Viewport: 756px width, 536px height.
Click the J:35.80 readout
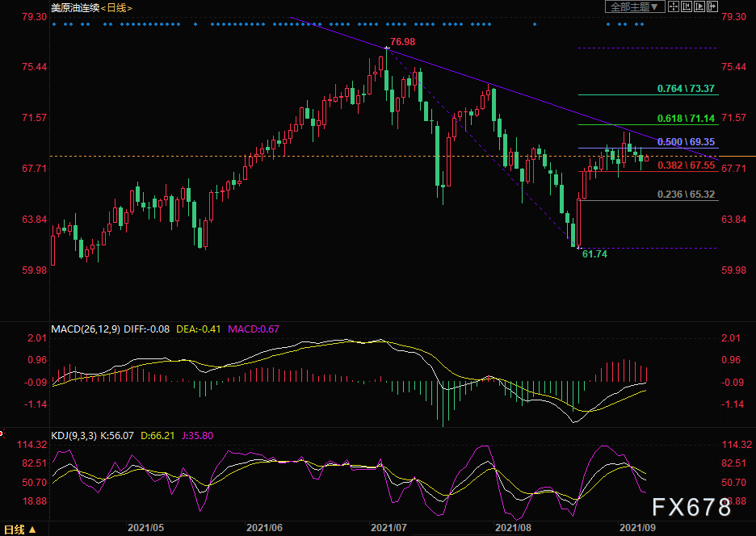coord(197,436)
